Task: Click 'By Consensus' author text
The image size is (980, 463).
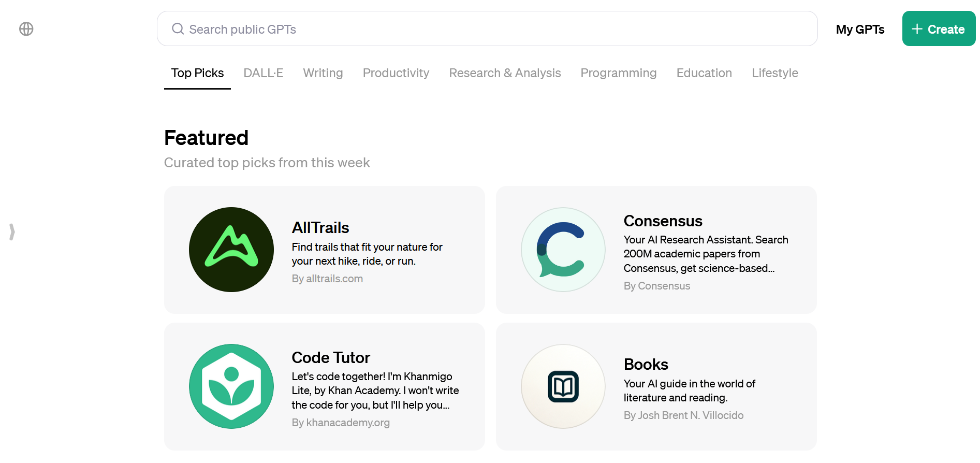Action: coord(656,286)
